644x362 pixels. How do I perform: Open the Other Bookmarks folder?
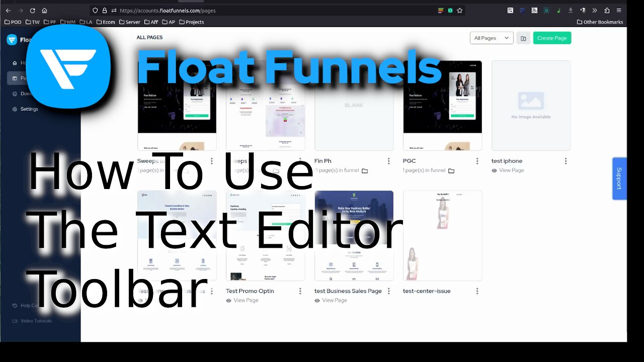coord(600,22)
